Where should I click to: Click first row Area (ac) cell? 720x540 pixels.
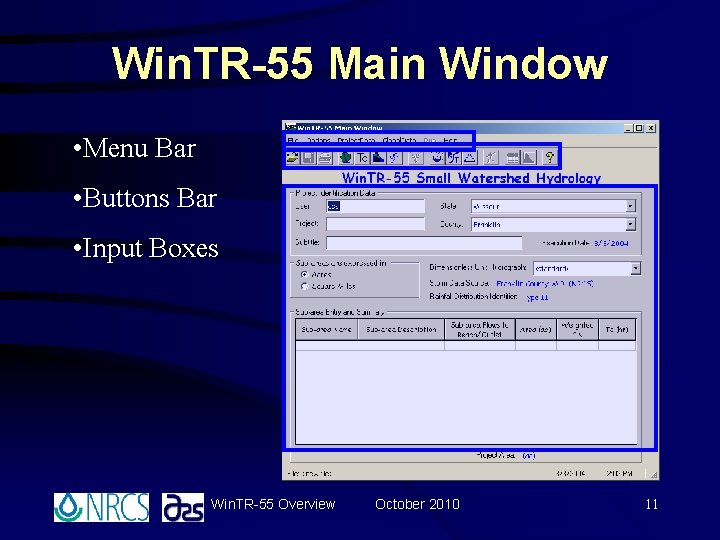[536, 345]
